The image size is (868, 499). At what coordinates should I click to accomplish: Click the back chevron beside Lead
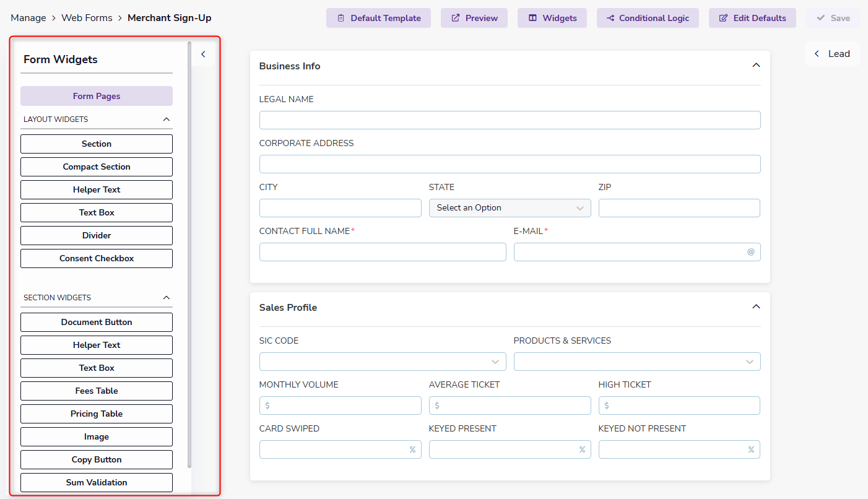coord(817,54)
